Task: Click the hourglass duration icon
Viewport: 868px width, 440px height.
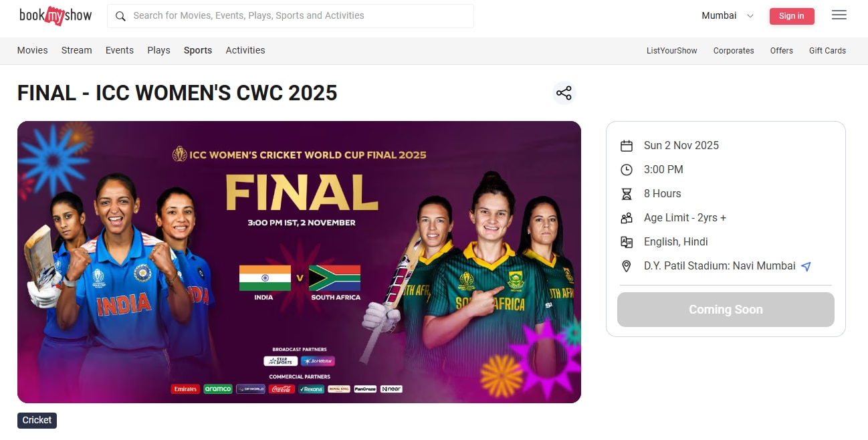Action: (x=627, y=194)
